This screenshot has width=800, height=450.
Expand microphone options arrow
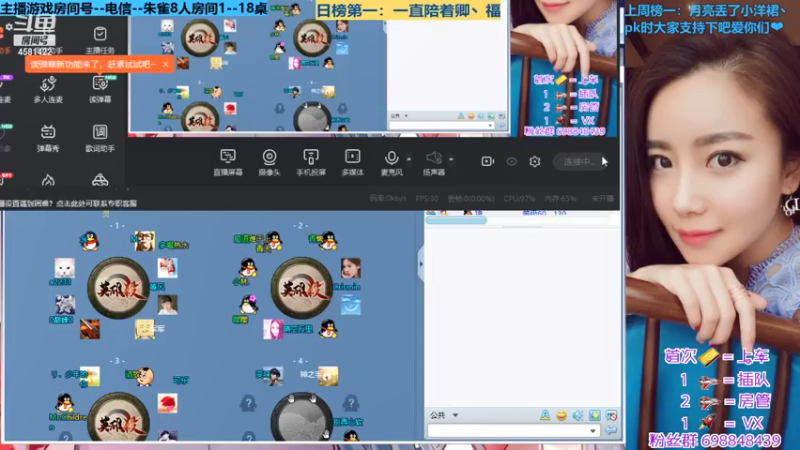409,159
